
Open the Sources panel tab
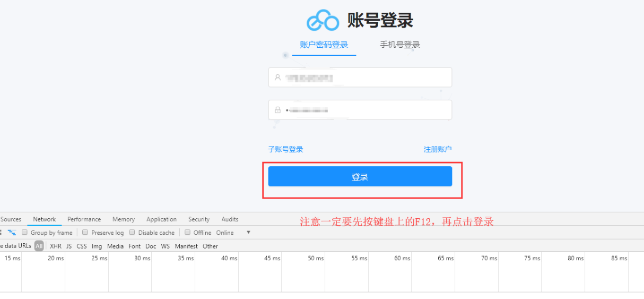(11, 219)
